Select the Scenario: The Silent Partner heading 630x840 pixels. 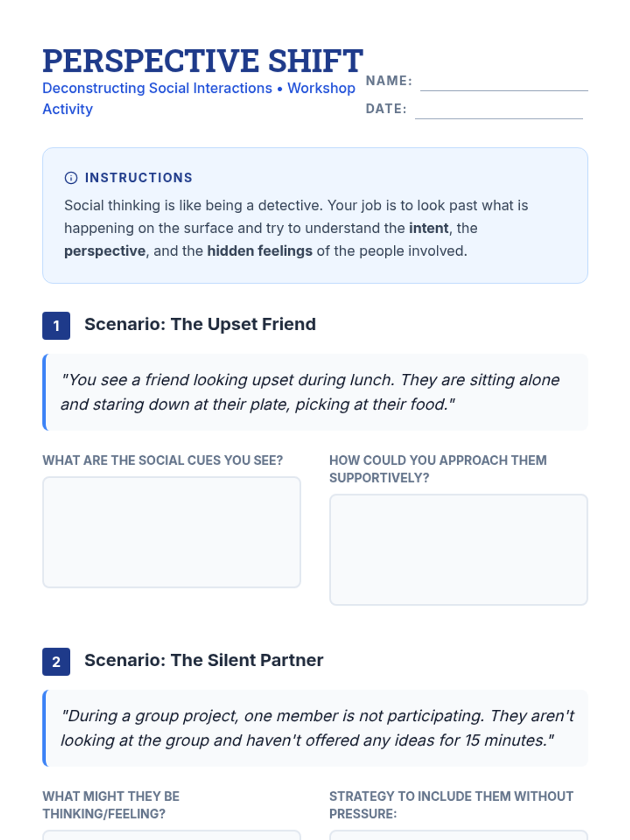(204, 660)
